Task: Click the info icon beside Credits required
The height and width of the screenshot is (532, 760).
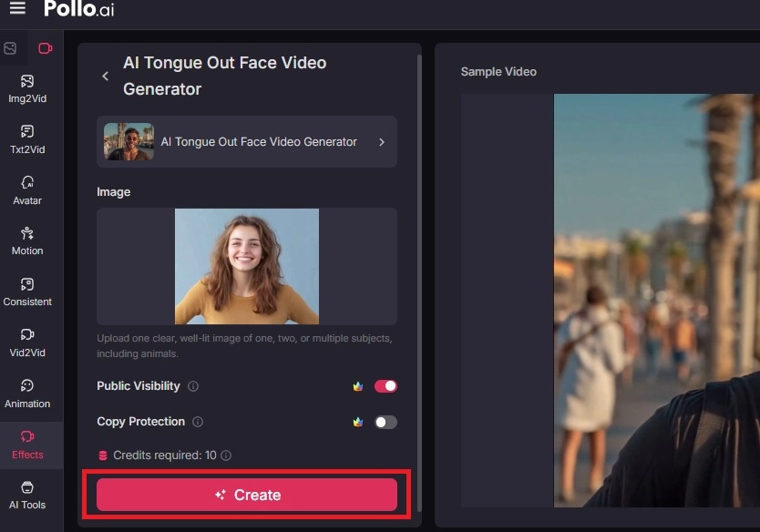Action: click(225, 455)
